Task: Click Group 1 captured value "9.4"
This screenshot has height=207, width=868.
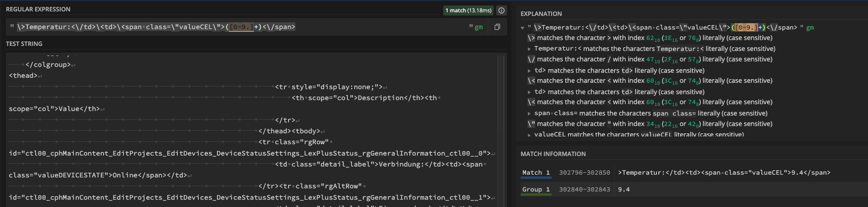Action: [x=624, y=189]
